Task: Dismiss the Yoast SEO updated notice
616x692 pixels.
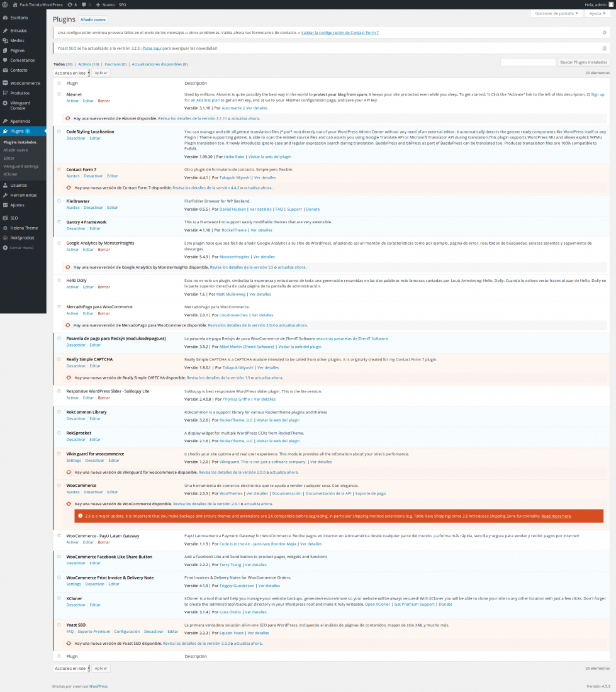Action: (x=604, y=48)
